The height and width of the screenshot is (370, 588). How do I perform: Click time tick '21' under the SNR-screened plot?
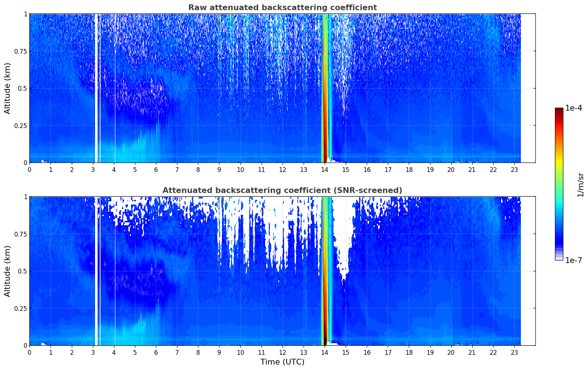point(472,352)
